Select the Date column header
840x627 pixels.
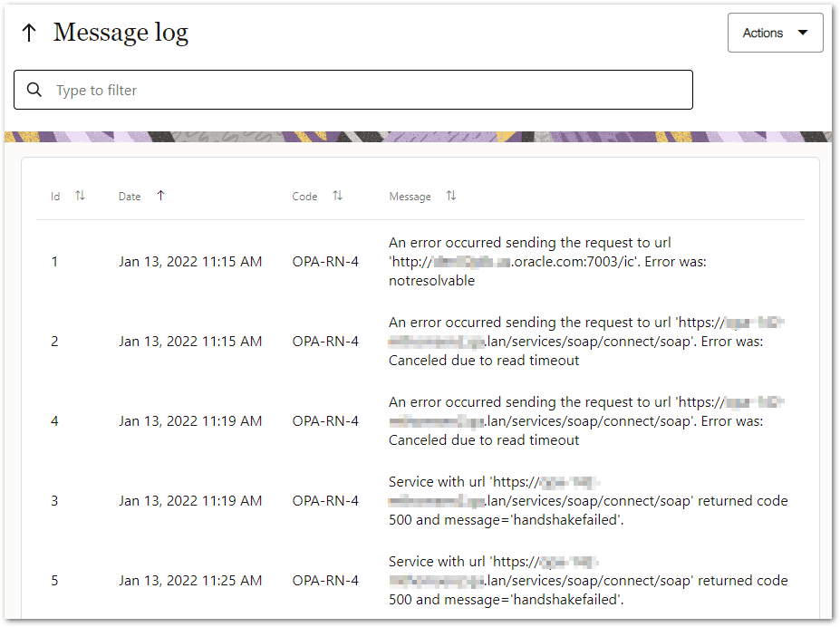129,196
